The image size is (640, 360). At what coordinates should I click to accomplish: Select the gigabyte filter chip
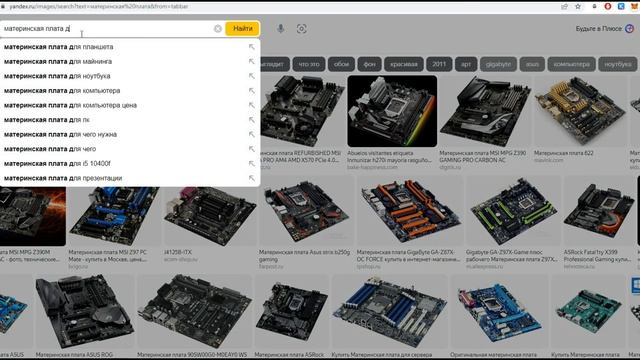click(498, 64)
